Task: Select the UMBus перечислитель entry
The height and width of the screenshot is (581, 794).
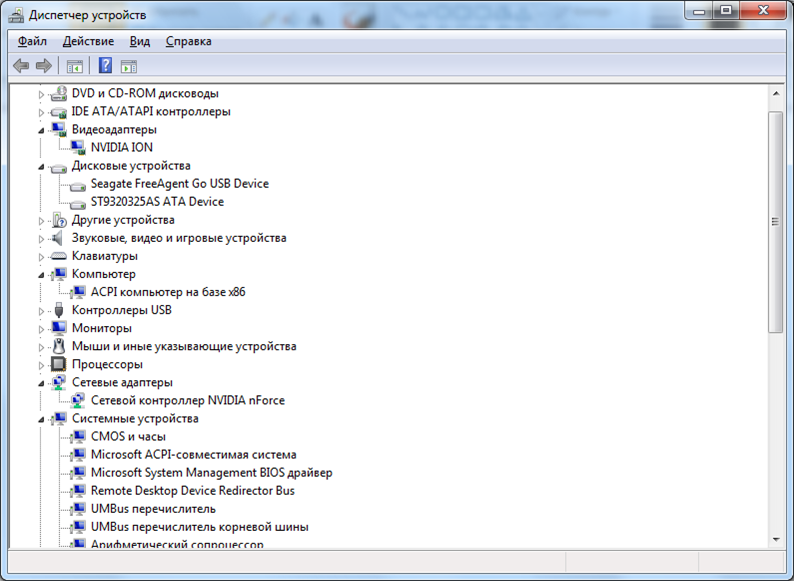Action: coord(153,509)
